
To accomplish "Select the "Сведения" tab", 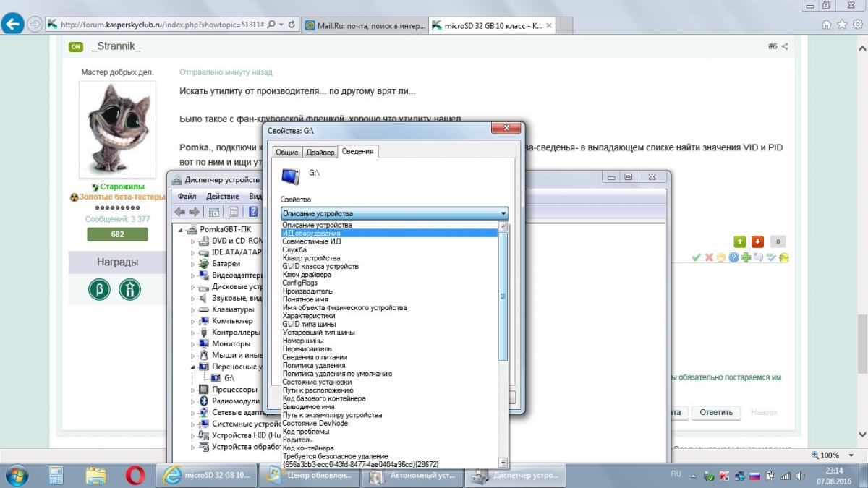I will (x=358, y=151).
